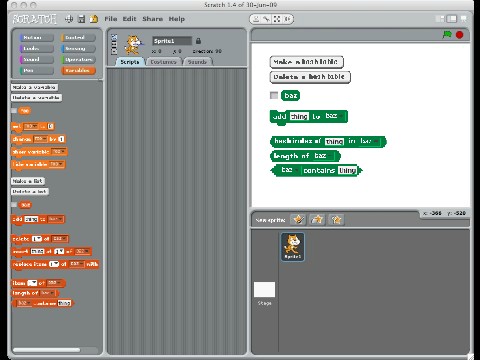
Task: Switch to the Scripts tab
Action: 130,62
